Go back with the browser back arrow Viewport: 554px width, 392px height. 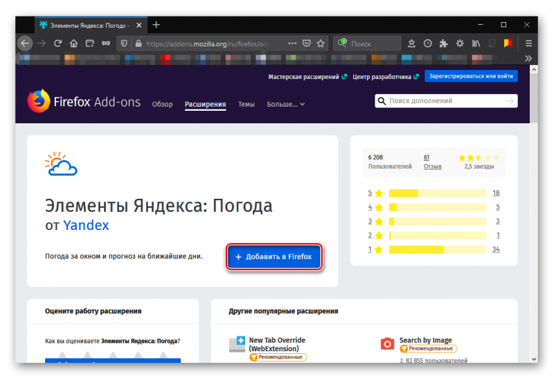tap(25, 44)
